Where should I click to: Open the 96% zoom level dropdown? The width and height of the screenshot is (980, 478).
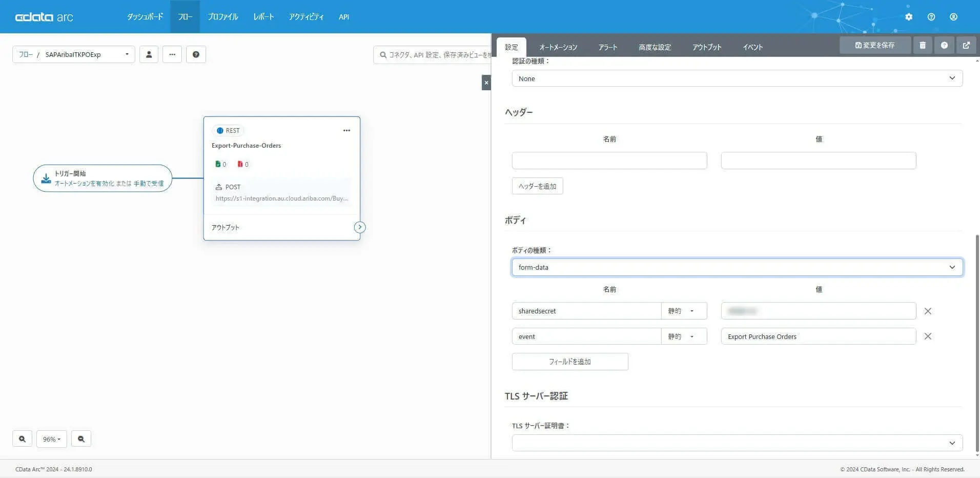click(52, 439)
